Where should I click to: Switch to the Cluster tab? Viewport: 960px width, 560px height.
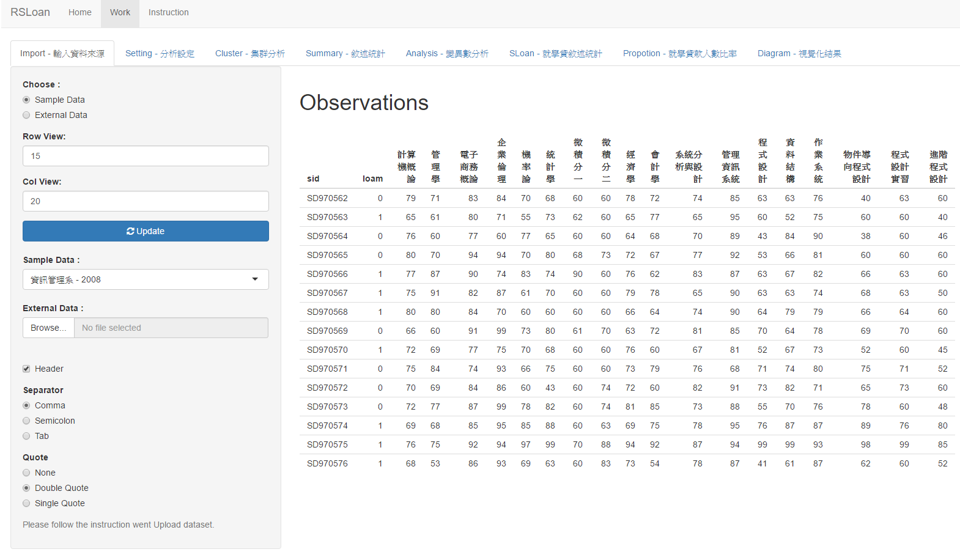[250, 53]
